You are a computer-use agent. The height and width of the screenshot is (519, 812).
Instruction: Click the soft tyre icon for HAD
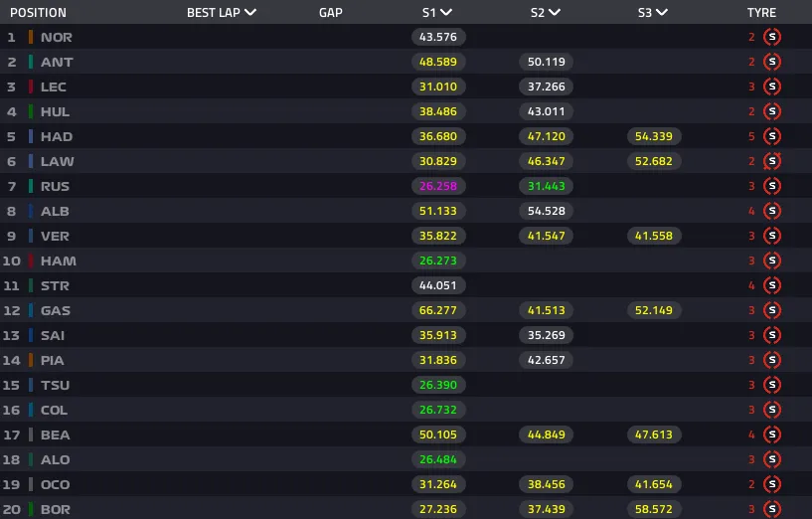[x=772, y=136]
